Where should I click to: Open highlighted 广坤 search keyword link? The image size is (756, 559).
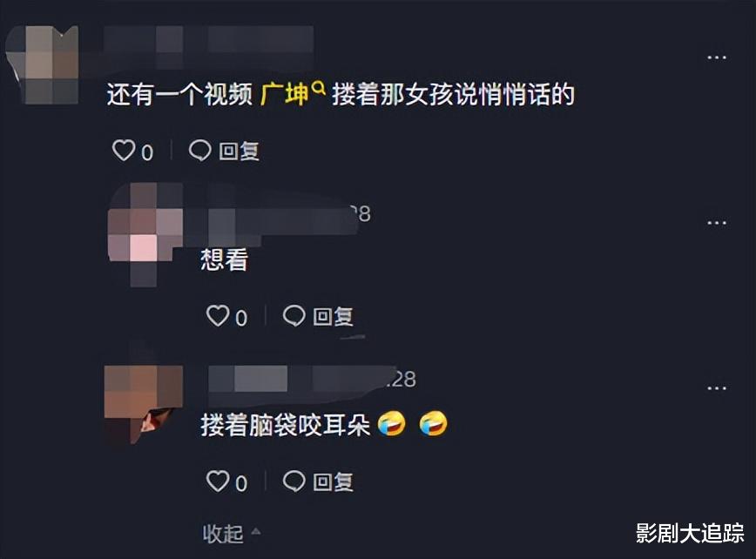(285, 94)
